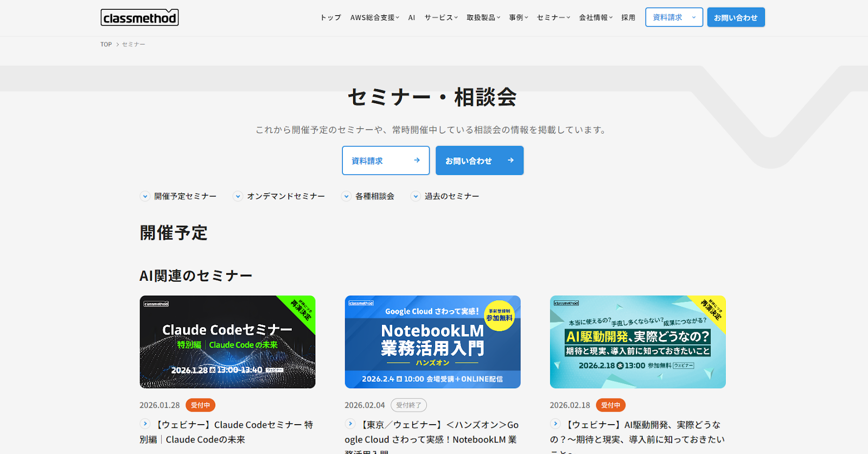Viewport: 868px width, 454px height.
Task: Open the AI nav item
Action: click(x=412, y=17)
